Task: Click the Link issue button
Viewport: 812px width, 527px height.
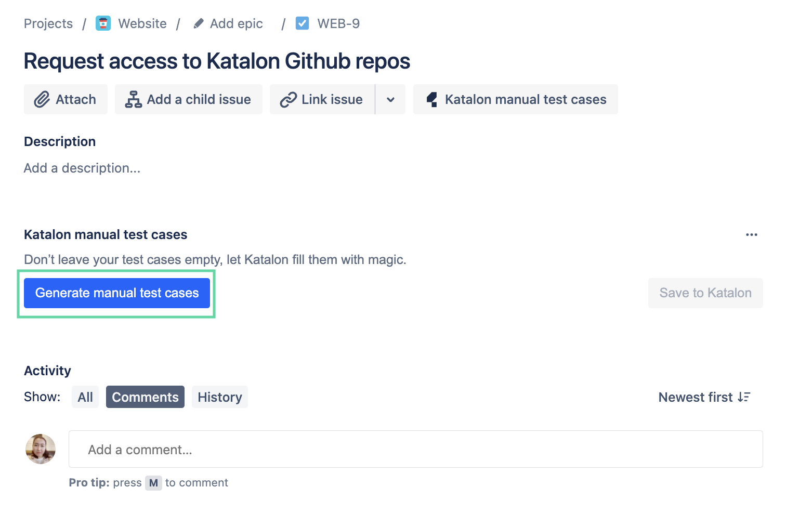Action: tap(322, 99)
